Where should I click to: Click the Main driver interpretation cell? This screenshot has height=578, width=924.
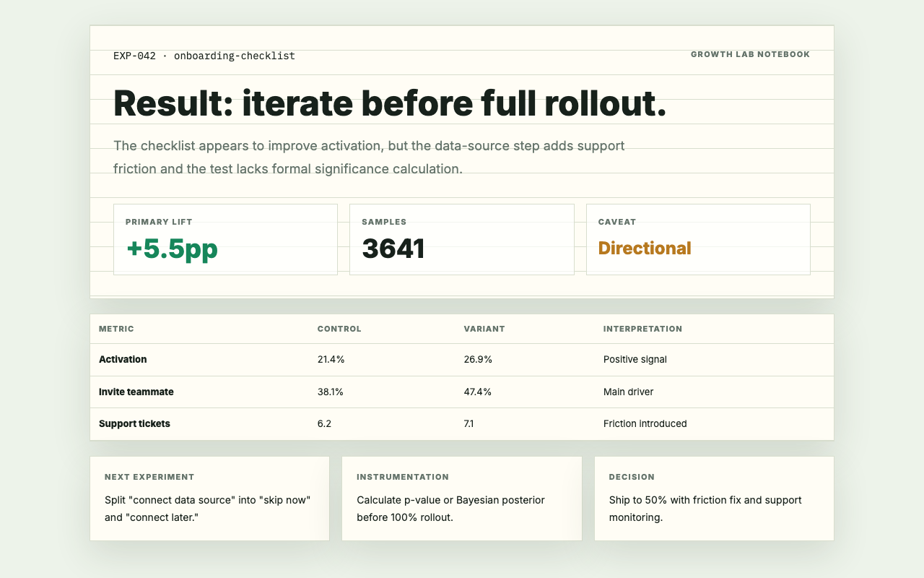click(x=628, y=392)
